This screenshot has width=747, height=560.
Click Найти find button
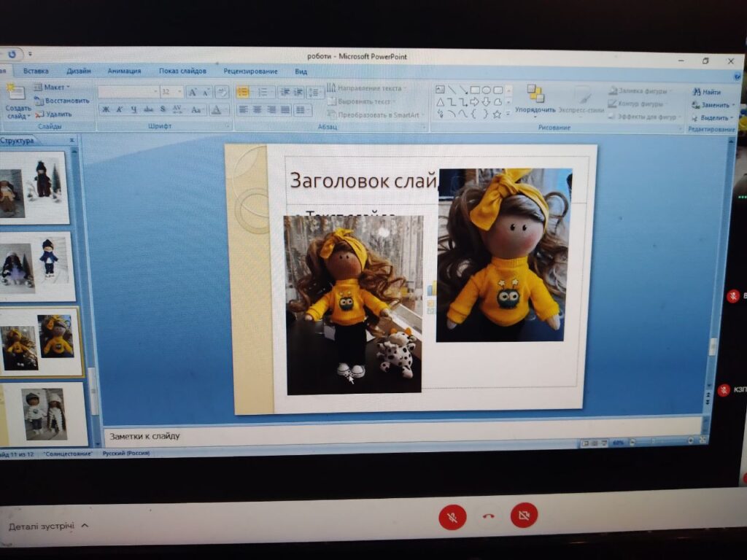706,92
